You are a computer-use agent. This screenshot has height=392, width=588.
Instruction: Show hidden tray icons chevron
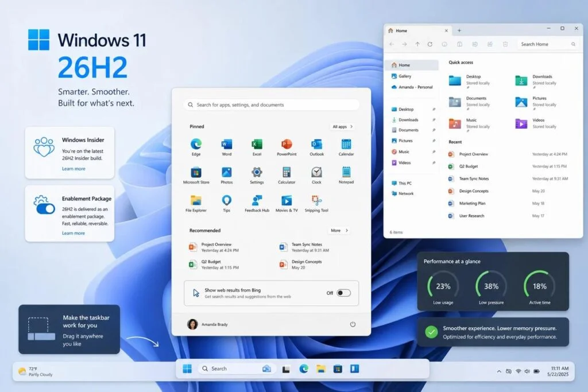point(499,371)
